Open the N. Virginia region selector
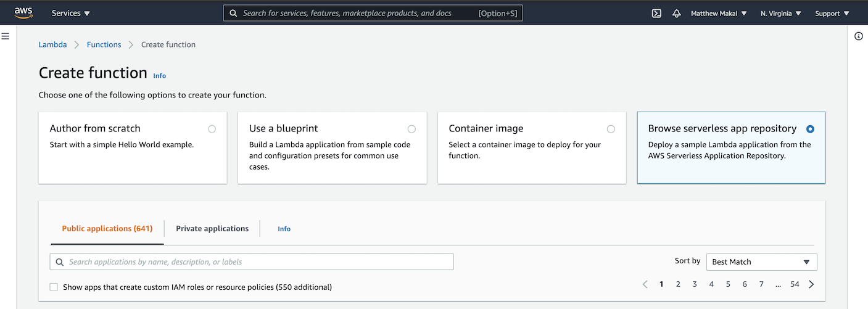This screenshot has width=868, height=309. click(780, 13)
